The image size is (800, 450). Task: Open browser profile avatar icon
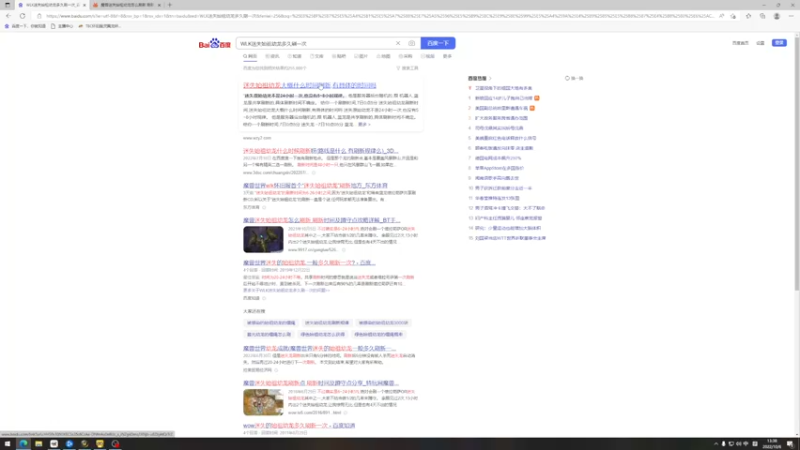tap(777, 16)
